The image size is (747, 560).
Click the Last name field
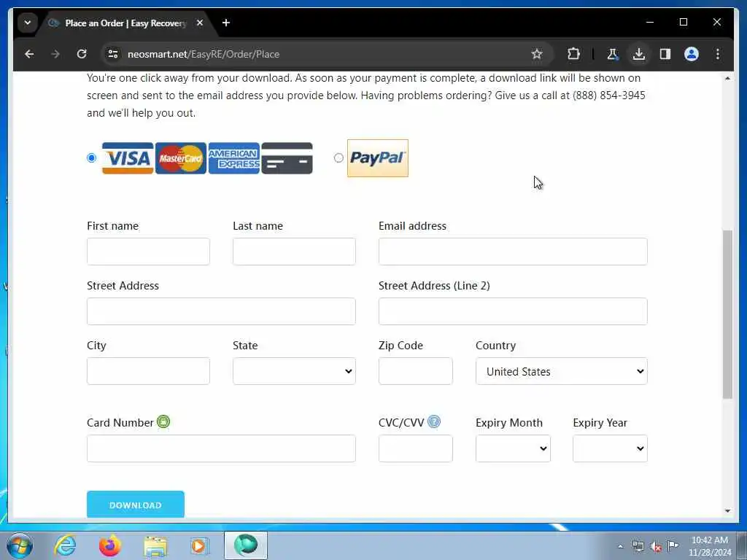coord(294,252)
